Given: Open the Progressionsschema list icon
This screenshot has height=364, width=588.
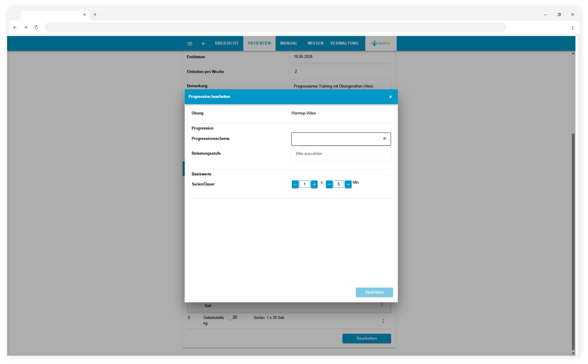Looking at the screenshot, I should 384,139.
